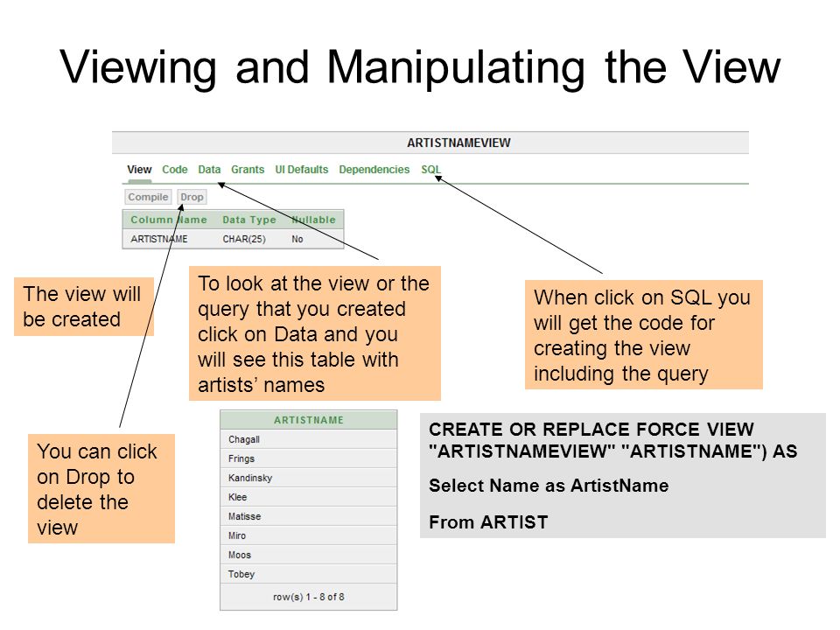Select the ARTISTNAME cell in column table
Image resolution: width=840 pixels, height=630 pixels.
coord(159,239)
